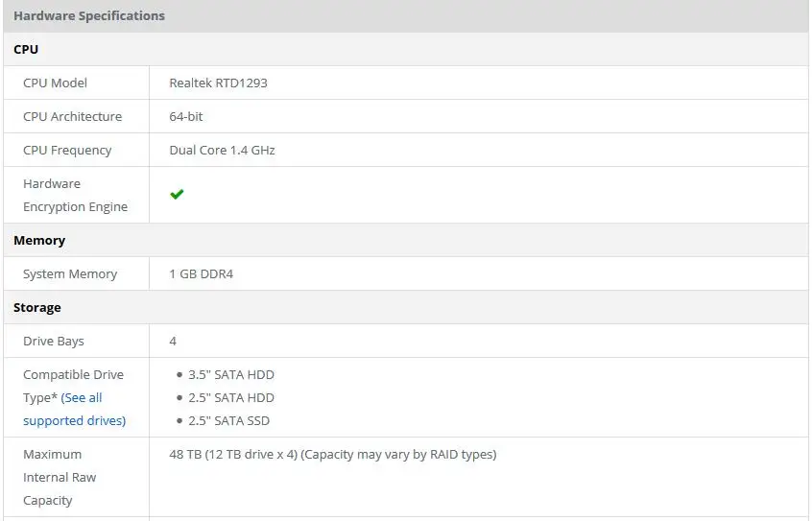Click the Hardware Encryption Engine label
812x521 pixels.
point(75,195)
